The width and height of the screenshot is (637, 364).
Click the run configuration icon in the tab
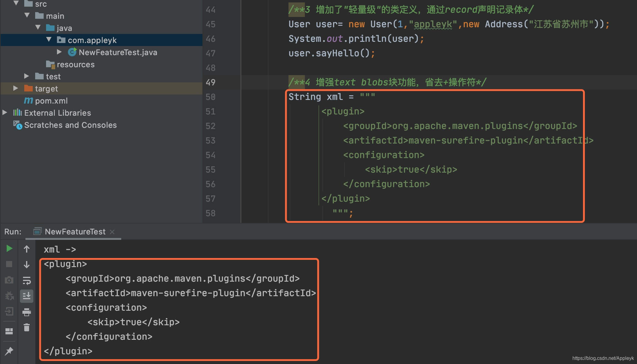(x=37, y=231)
